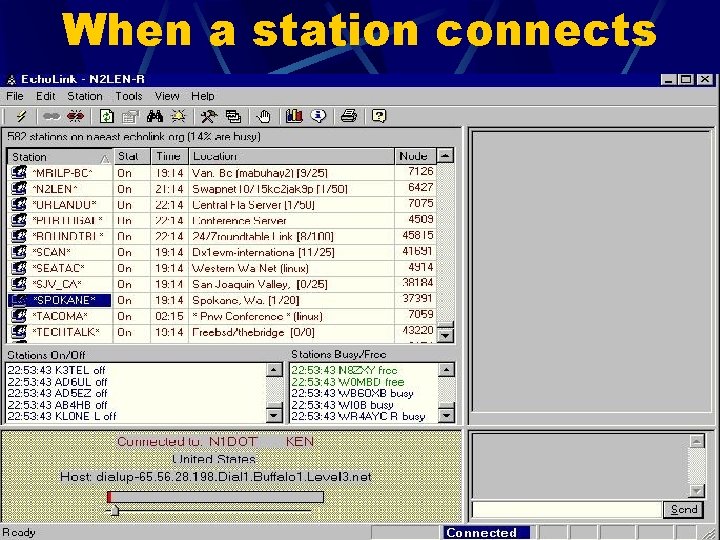This screenshot has height=540, width=720.
Task: Sort by the Location column header
Action: click(x=292, y=157)
